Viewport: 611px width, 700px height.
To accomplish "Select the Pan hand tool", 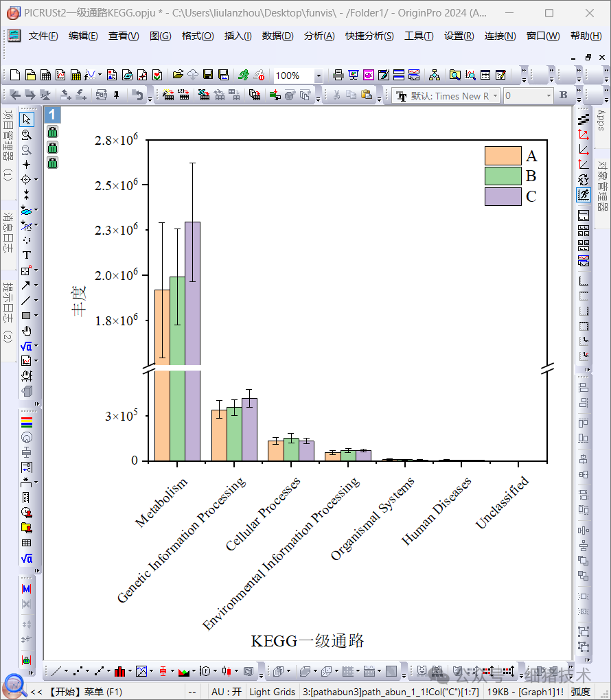I will pos(27,331).
